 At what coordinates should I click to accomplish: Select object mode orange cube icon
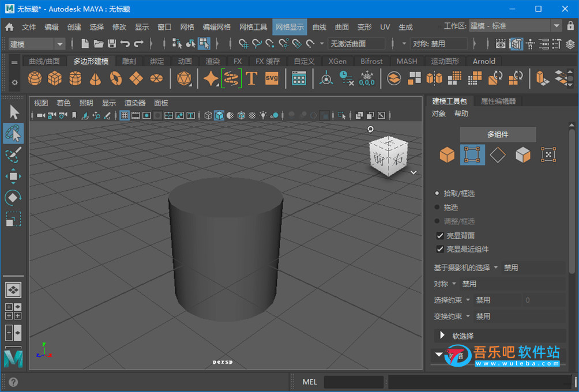[447, 154]
